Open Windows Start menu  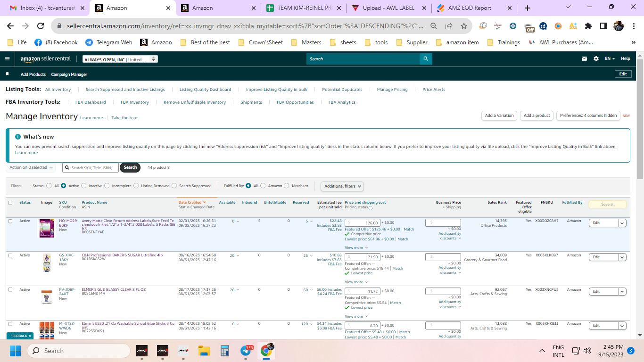point(16,351)
